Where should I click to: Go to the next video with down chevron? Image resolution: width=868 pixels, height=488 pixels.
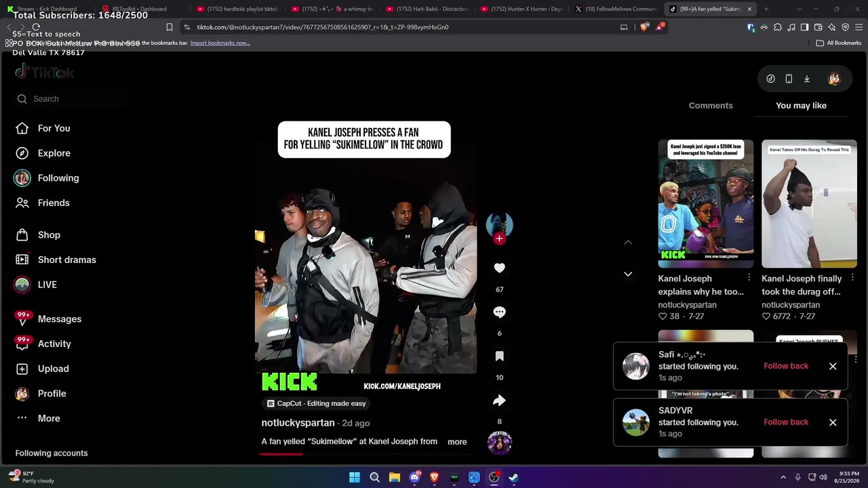click(628, 274)
